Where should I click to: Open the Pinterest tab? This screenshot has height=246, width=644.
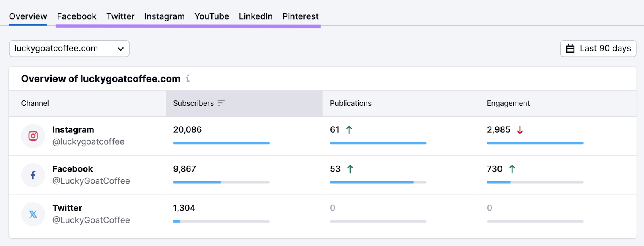pyautogui.click(x=300, y=16)
